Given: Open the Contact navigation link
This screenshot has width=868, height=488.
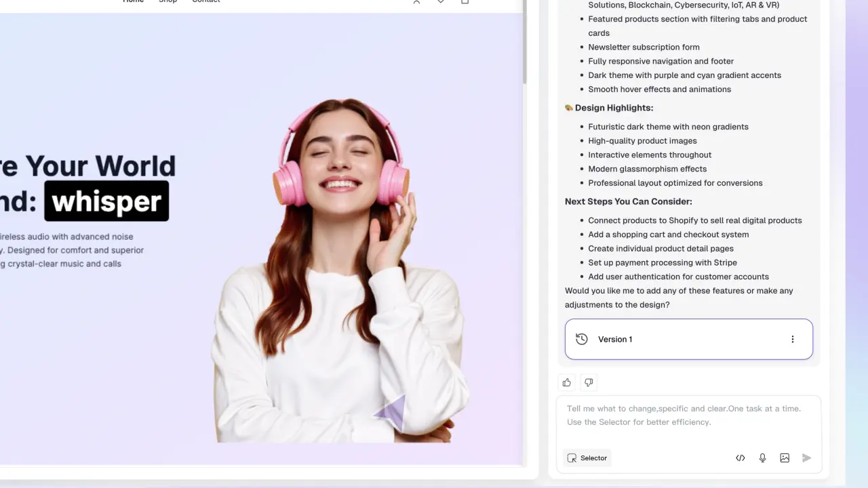Looking at the screenshot, I should (205, 2).
